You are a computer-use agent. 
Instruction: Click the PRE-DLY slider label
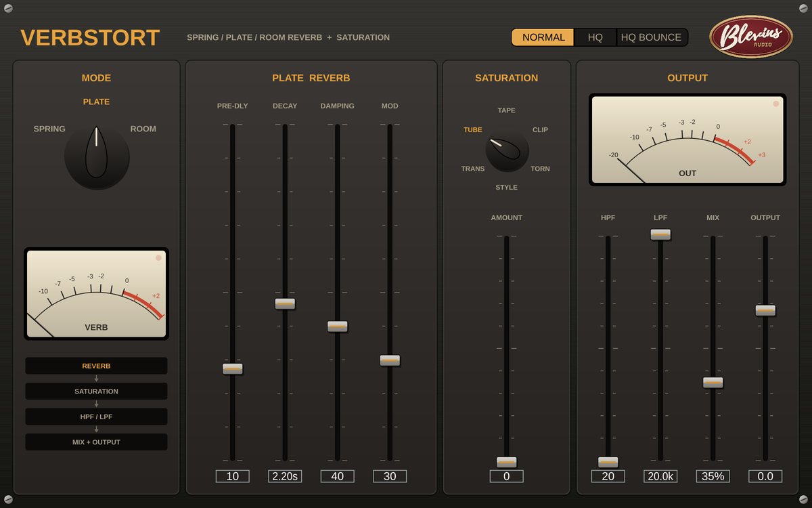(x=232, y=106)
